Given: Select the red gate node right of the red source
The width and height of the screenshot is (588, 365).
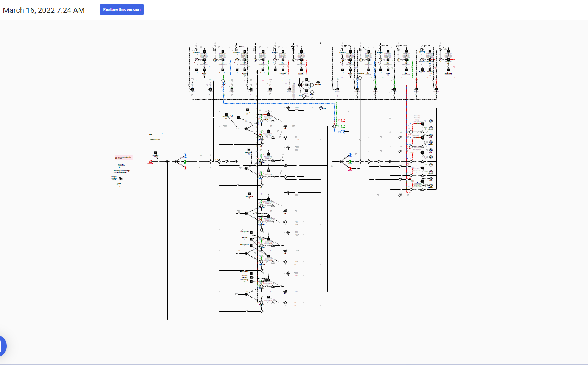Looking at the screenshot, I should (185, 168).
